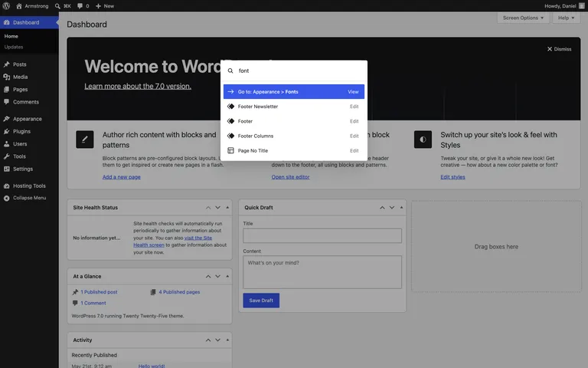The width and height of the screenshot is (588, 368).
Task: Click the Comments icon in sidebar
Action: pos(6,102)
